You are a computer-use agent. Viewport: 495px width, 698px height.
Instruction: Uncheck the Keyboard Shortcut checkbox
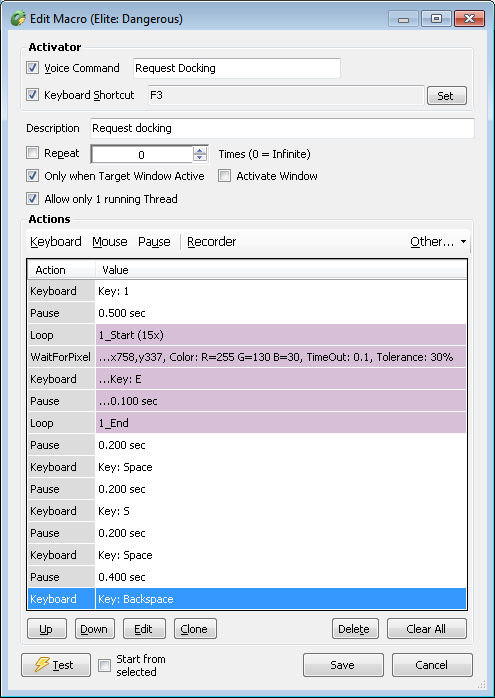(x=32, y=95)
